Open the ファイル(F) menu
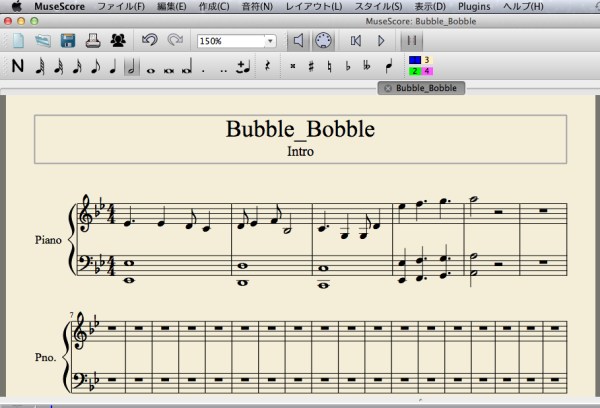This screenshot has width=600, height=408. [121, 7]
